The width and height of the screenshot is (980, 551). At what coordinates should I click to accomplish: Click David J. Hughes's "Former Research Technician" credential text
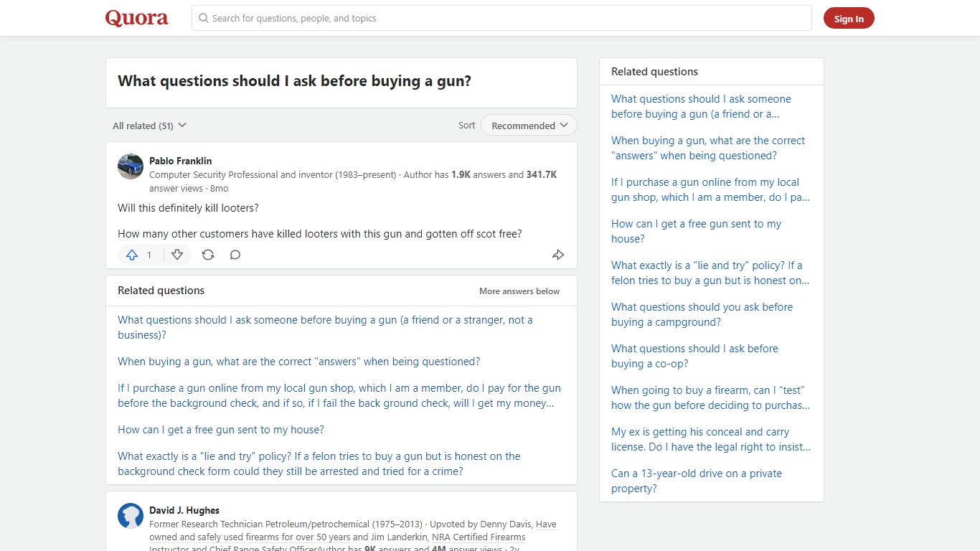pyautogui.click(x=286, y=524)
